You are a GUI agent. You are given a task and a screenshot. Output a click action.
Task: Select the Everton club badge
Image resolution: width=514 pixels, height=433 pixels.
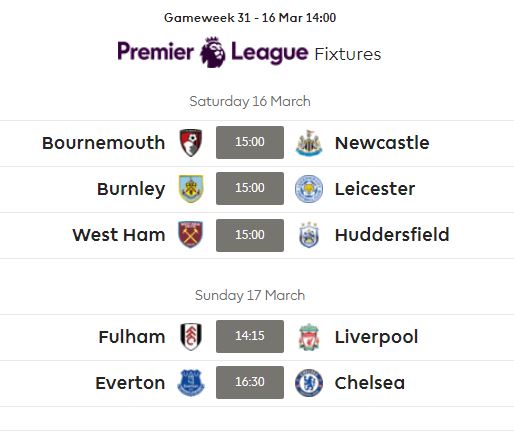coord(191,383)
